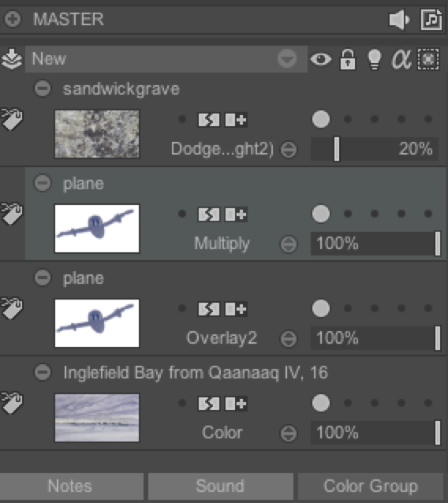Image resolution: width=448 pixels, height=503 pixels.
Task: Toggle the dotted selection mask icon
Action: click(x=428, y=59)
